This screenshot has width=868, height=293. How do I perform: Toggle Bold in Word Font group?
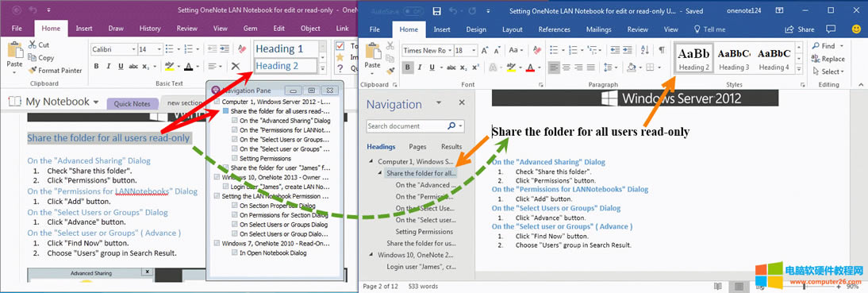point(408,67)
